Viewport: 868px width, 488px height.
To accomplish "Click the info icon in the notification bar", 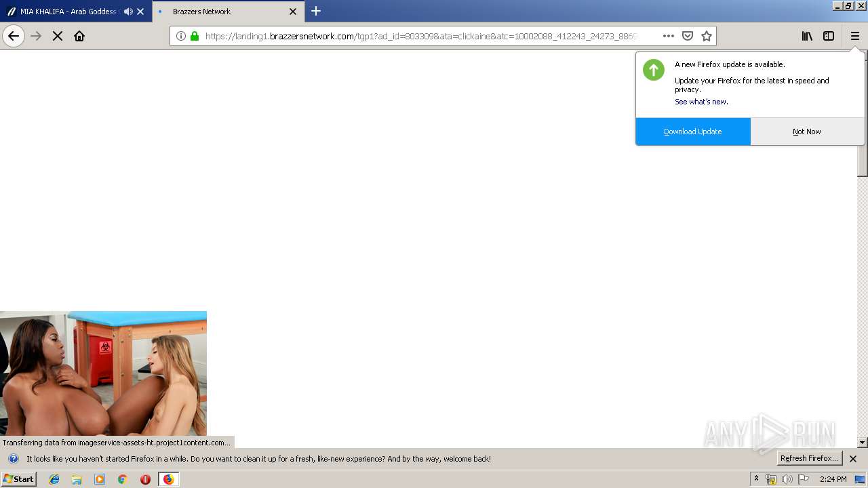I will [x=13, y=459].
